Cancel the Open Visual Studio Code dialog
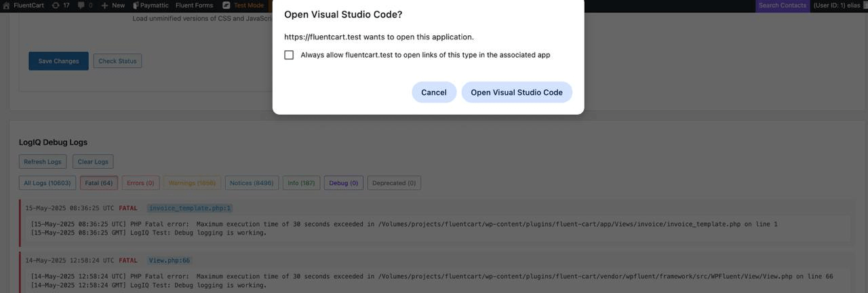 point(434,92)
